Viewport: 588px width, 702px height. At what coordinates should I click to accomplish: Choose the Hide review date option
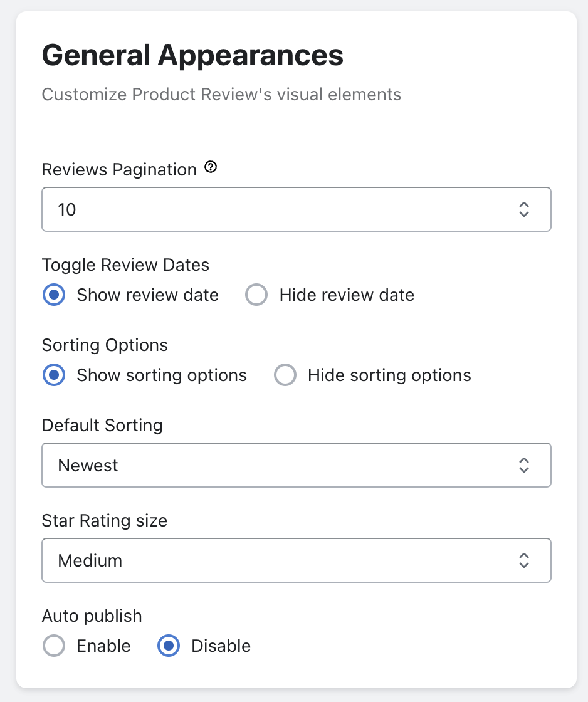coord(256,295)
